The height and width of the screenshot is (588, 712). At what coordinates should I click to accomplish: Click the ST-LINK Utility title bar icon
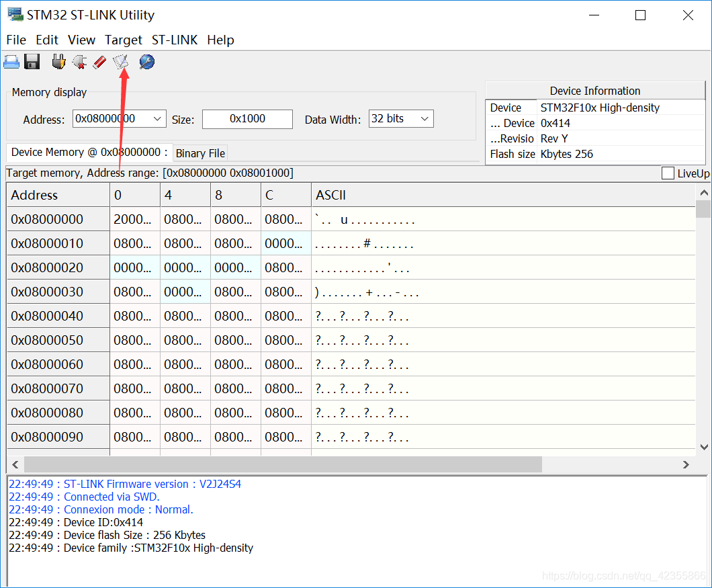coord(15,15)
